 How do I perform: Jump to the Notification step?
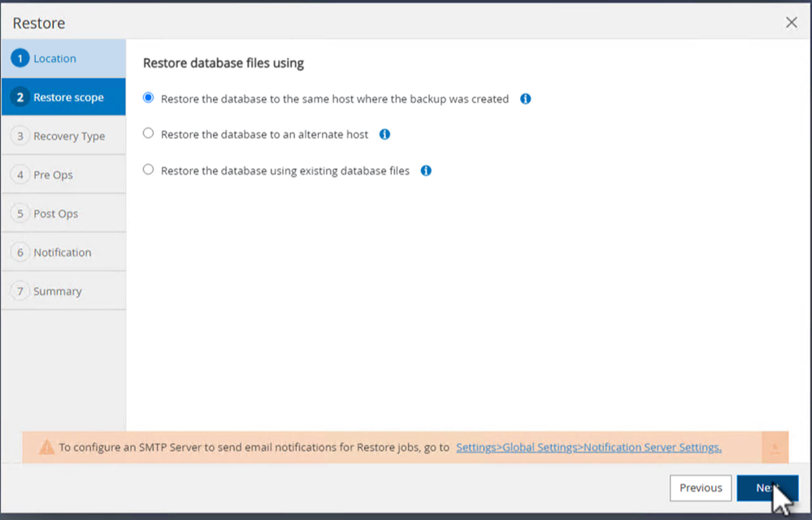pos(63,253)
